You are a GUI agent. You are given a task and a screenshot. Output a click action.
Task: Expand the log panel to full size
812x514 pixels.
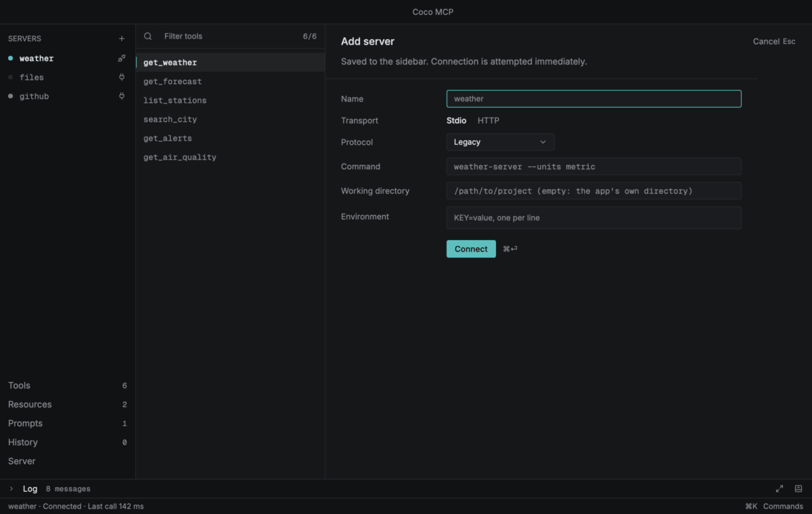[780, 488]
